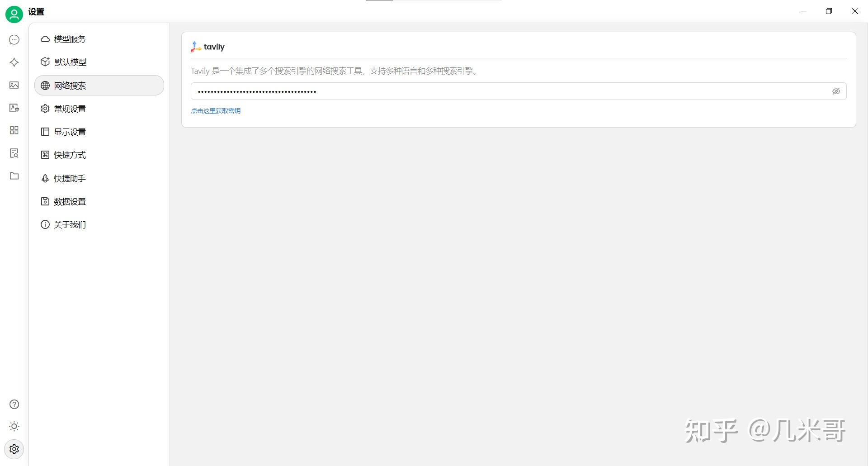The height and width of the screenshot is (466, 868).
Task: Click the 点击这里获取密钥 link
Action: (x=216, y=111)
